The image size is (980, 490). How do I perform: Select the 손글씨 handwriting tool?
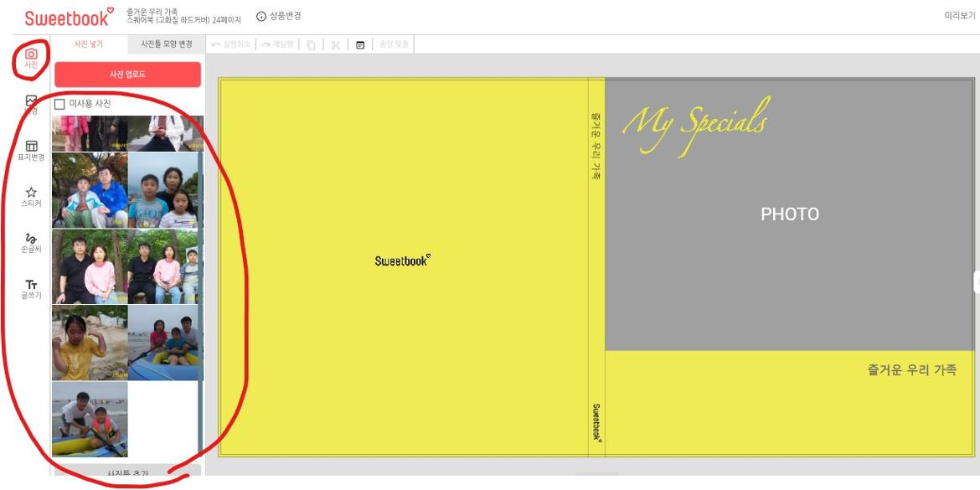tap(31, 243)
